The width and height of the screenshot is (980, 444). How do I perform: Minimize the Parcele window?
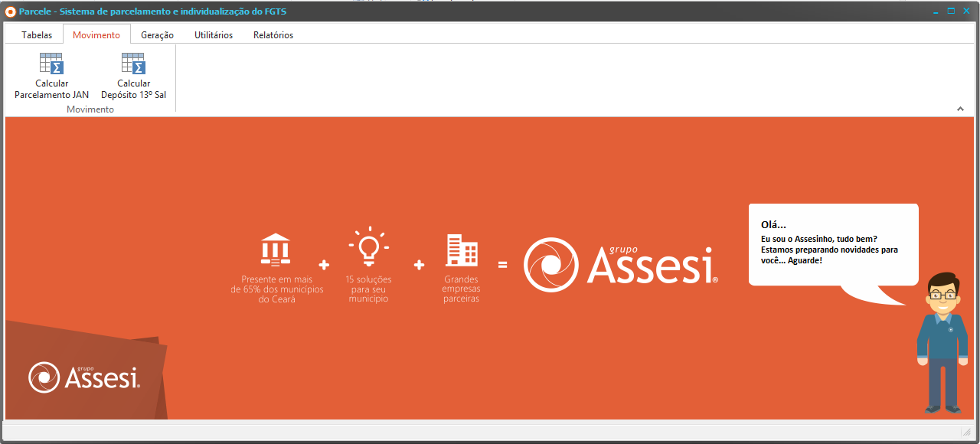(936, 11)
